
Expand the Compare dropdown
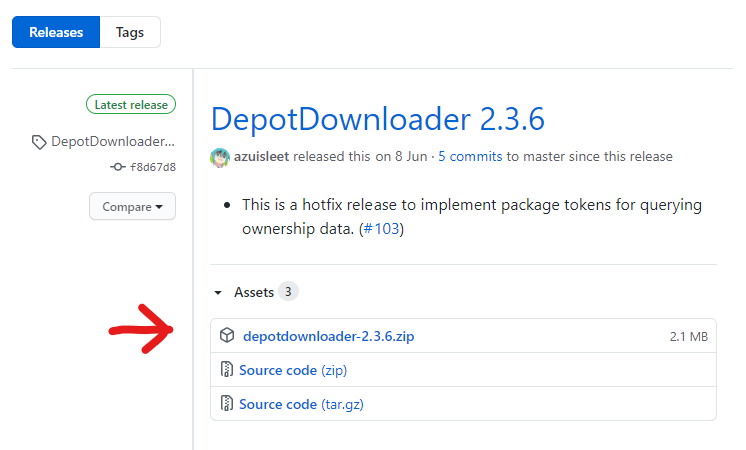pyautogui.click(x=132, y=207)
